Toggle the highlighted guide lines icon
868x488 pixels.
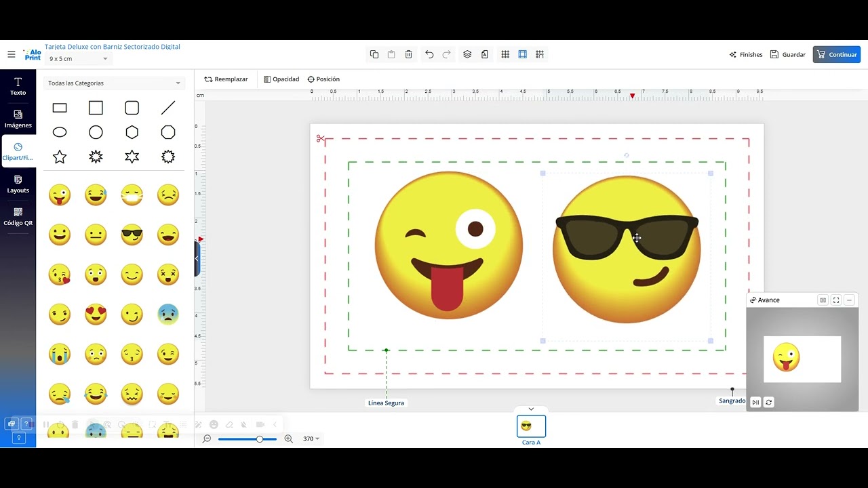pos(523,54)
